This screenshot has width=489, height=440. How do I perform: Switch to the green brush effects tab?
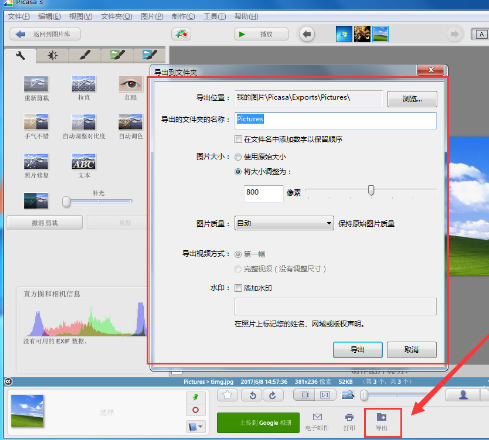point(117,55)
